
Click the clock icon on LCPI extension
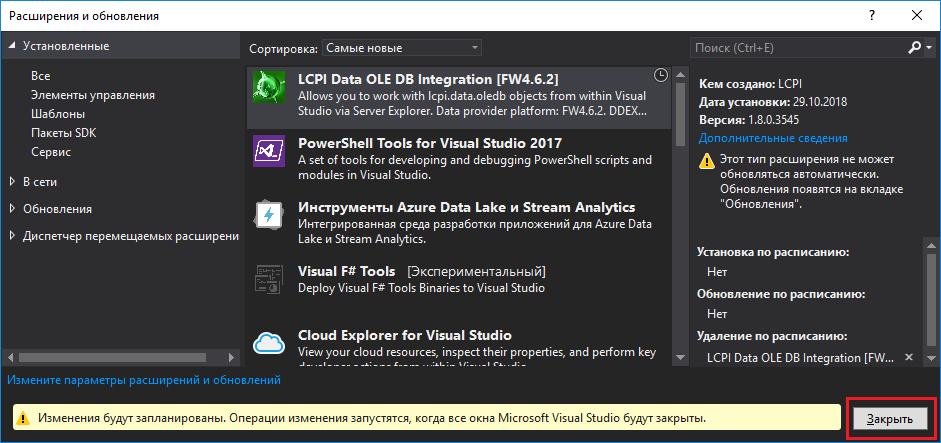pos(660,75)
